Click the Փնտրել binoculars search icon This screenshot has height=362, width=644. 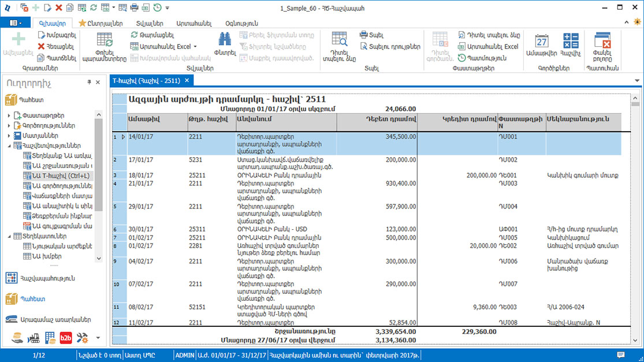tap(225, 43)
